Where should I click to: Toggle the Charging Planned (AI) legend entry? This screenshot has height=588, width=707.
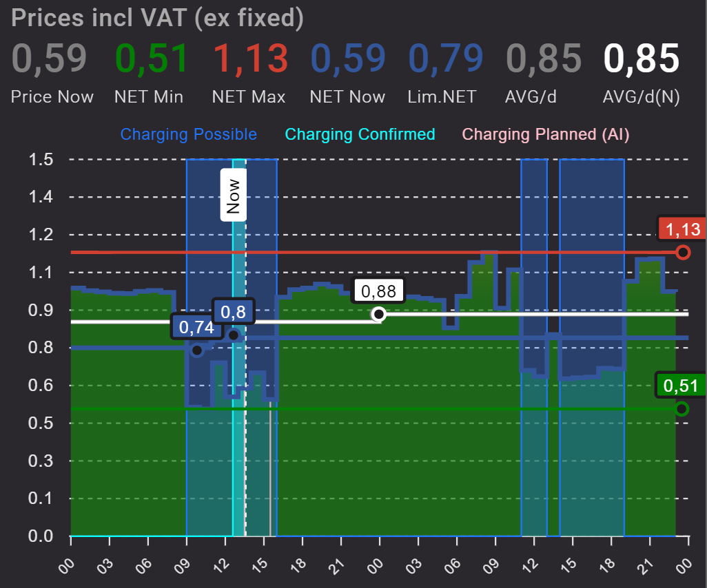[546, 134]
